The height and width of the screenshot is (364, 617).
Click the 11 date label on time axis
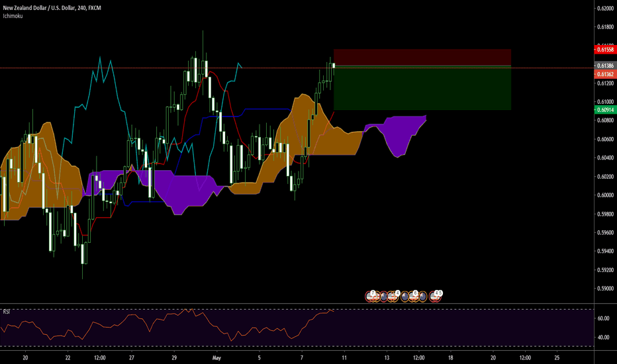click(x=344, y=357)
